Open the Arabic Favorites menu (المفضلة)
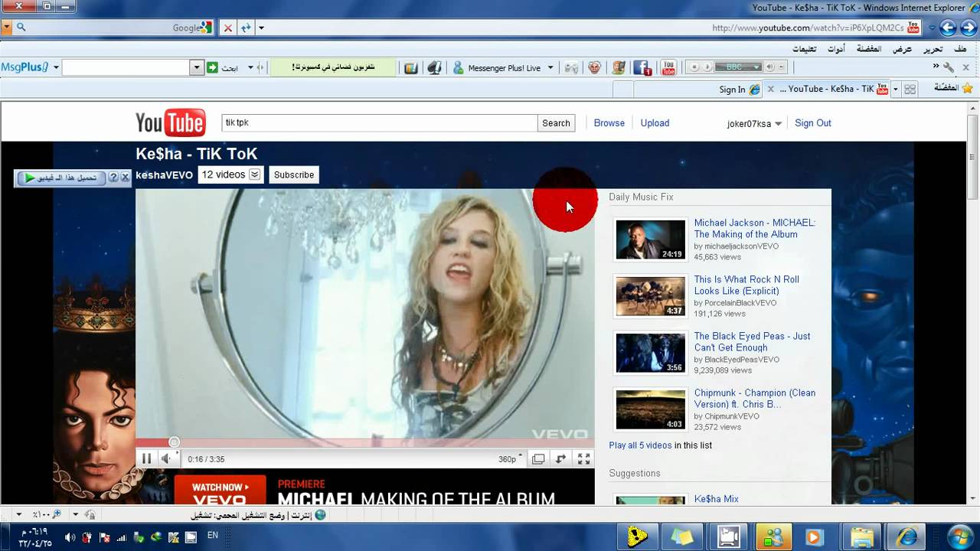Screen dimensions: 980x551 (869, 49)
